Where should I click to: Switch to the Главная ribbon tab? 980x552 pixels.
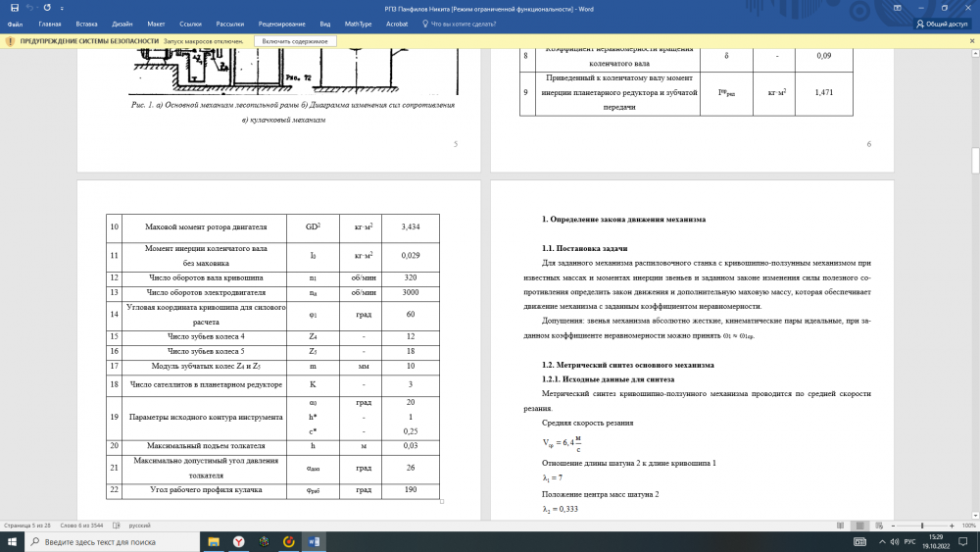tap(50, 24)
